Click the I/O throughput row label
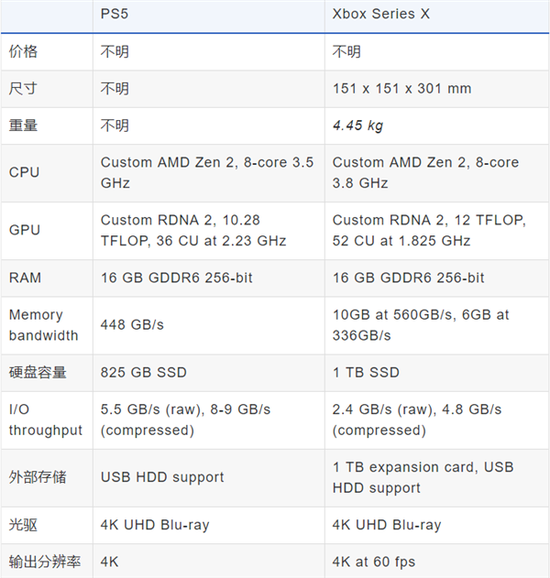This screenshot has height=578, width=550. (x=45, y=420)
